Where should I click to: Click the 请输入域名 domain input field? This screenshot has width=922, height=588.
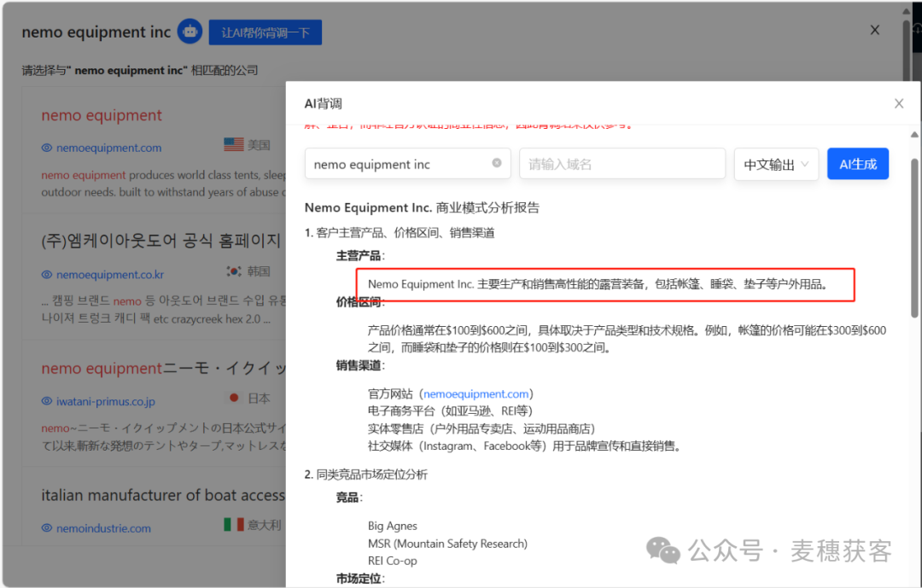coord(622,164)
